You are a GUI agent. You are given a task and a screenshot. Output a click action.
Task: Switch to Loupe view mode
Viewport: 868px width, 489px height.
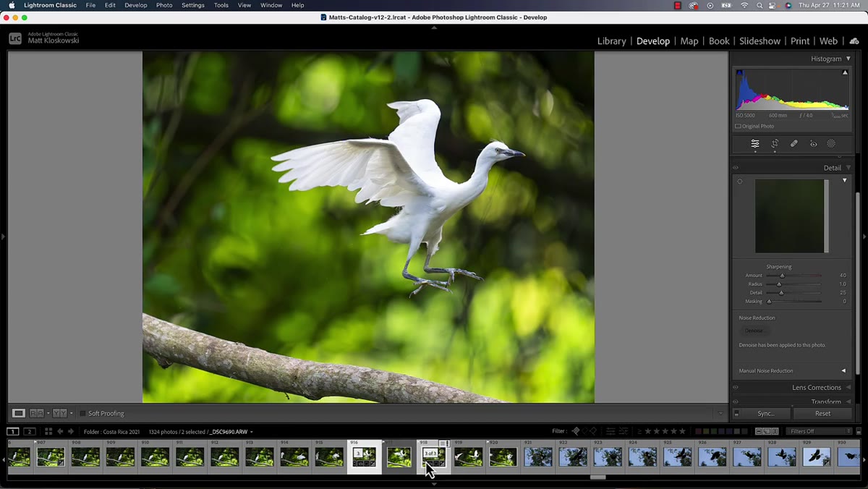click(19, 413)
